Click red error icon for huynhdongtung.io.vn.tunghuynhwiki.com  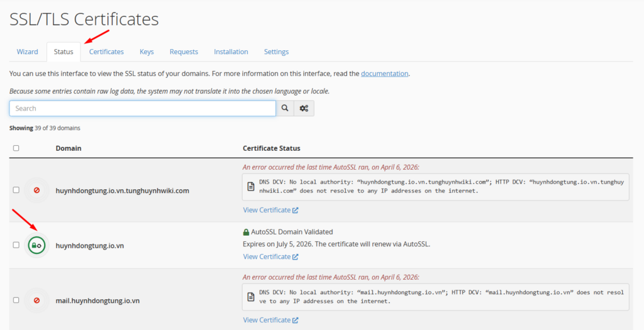click(x=36, y=190)
